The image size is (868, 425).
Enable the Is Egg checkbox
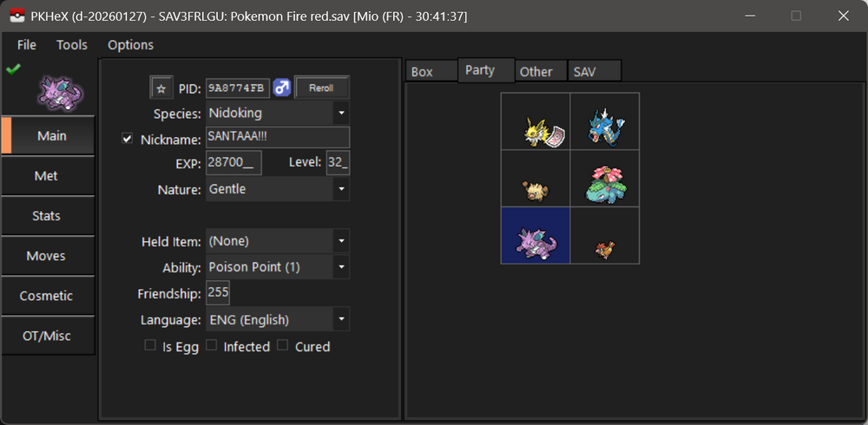tap(150, 346)
